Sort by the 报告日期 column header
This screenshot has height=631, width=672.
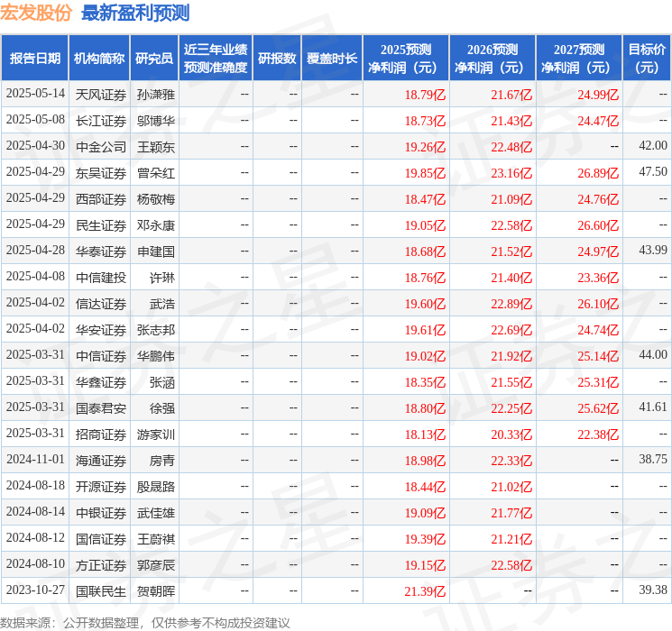(x=35, y=59)
